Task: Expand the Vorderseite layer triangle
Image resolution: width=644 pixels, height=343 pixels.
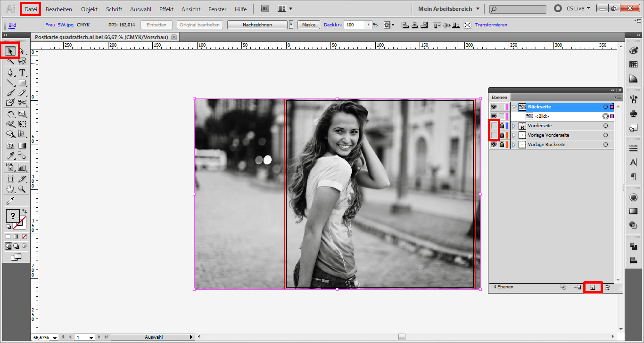Action: coord(514,126)
